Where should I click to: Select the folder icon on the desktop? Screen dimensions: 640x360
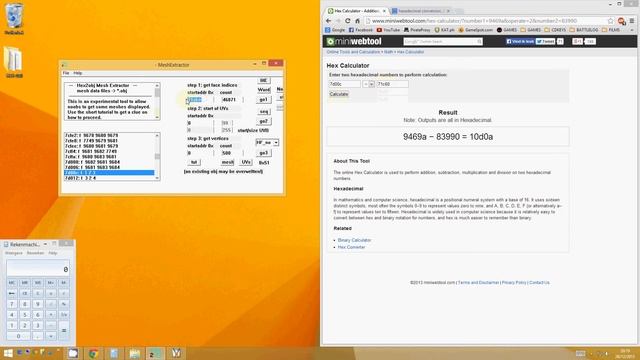pyautogui.click(x=14, y=61)
